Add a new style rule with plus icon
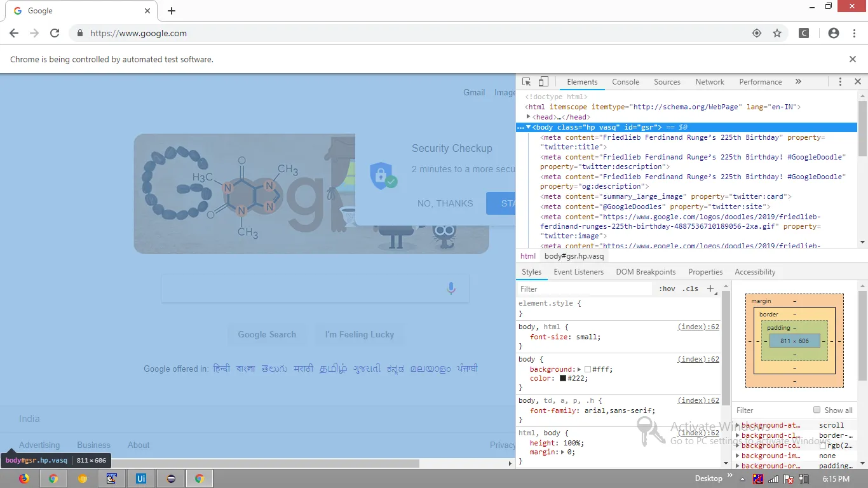 (x=710, y=288)
